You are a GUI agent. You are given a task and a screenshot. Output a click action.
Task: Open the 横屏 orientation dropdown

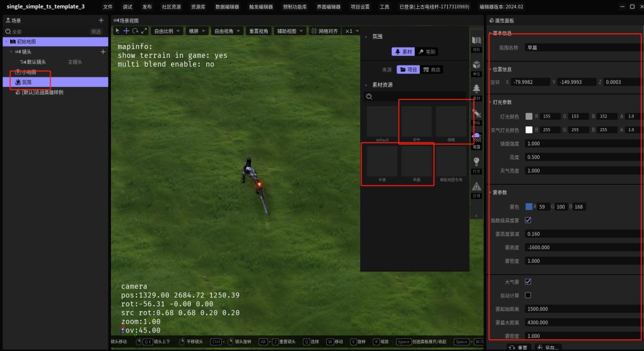tap(197, 31)
